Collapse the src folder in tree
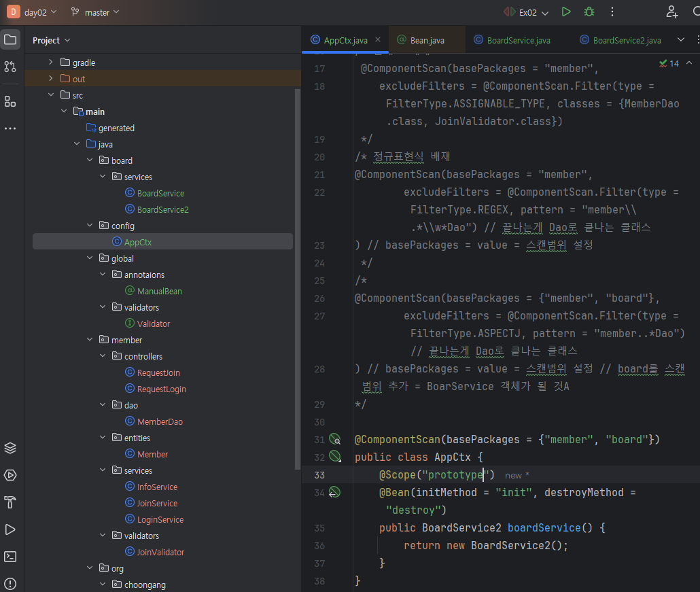Image resolution: width=700 pixels, height=592 pixels. [51, 95]
